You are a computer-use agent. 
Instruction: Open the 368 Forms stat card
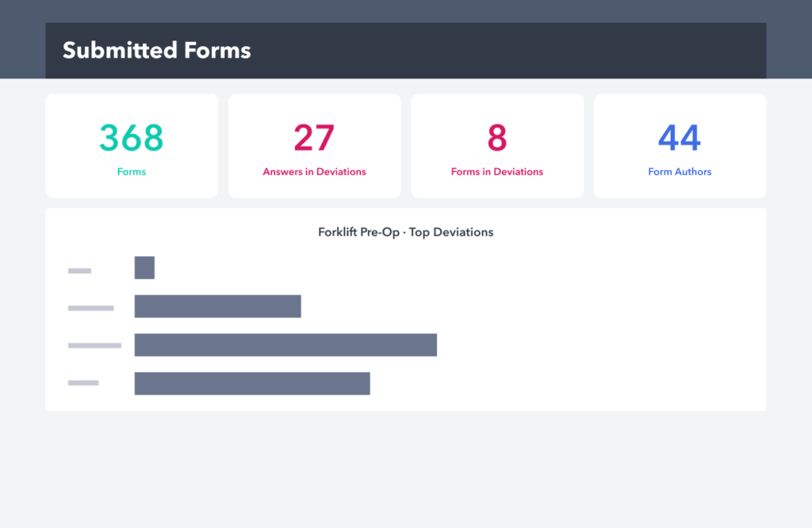132,145
